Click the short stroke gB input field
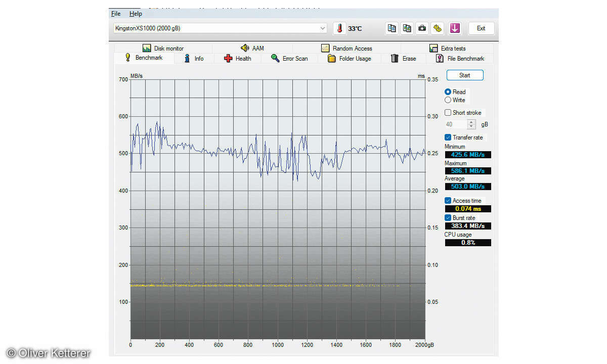 [456, 124]
